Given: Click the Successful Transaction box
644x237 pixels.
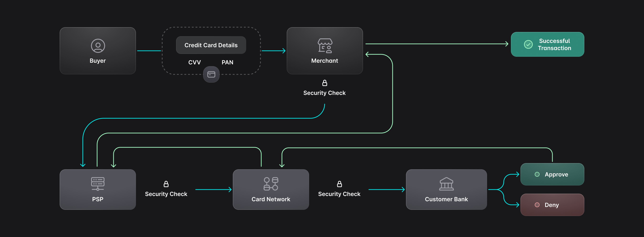Looking at the screenshot, I should 547,45.
